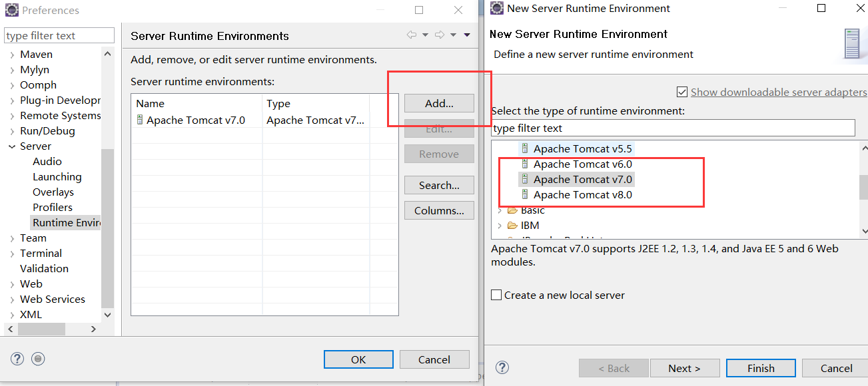Click Finish in the wizard
Image resolution: width=868 pixels, height=386 pixels.
[760, 367]
